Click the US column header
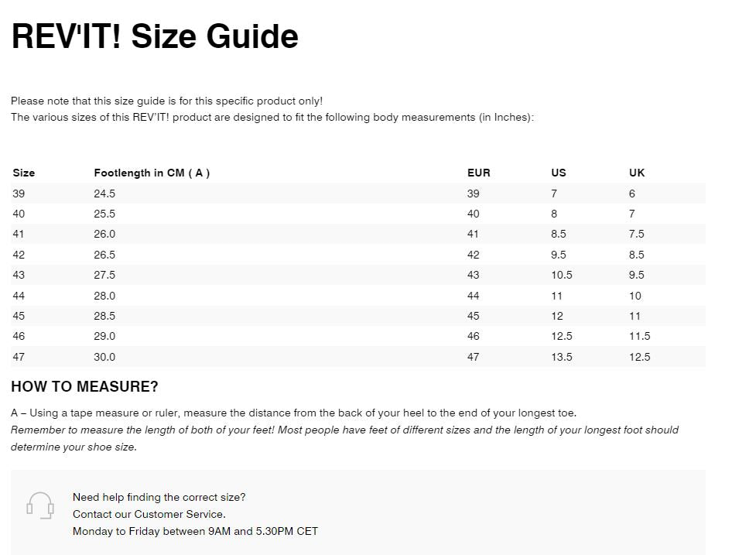Screen dimensions: 756x555 point(558,173)
